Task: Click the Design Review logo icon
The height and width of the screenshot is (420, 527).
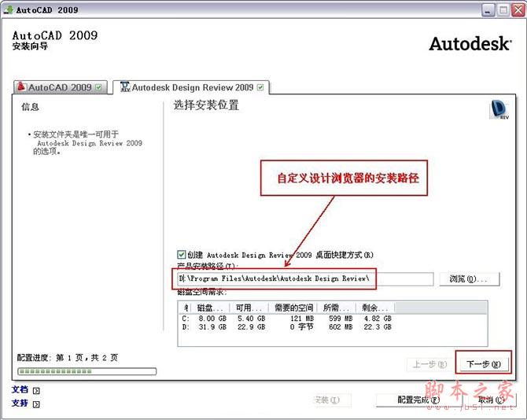Action: pyautogui.click(x=499, y=109)
